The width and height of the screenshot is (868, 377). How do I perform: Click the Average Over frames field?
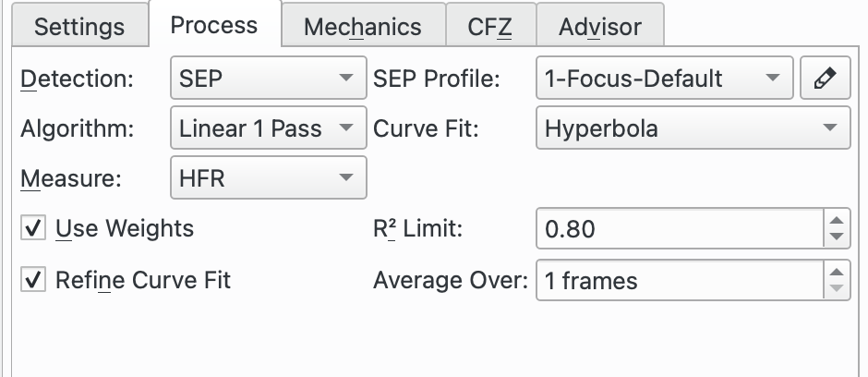[681, 281]
